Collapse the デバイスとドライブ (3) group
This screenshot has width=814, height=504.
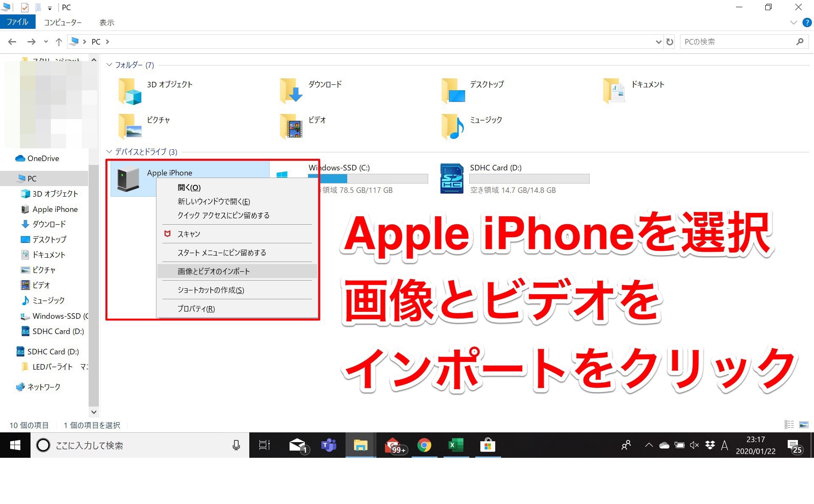pyautogui.click(x=109, y=152)
